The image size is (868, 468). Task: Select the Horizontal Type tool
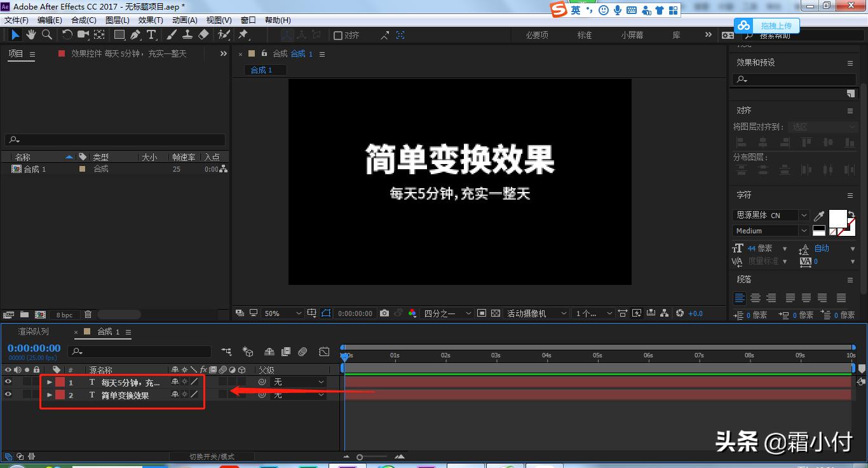pyautogui.click(x=151, y=35)
